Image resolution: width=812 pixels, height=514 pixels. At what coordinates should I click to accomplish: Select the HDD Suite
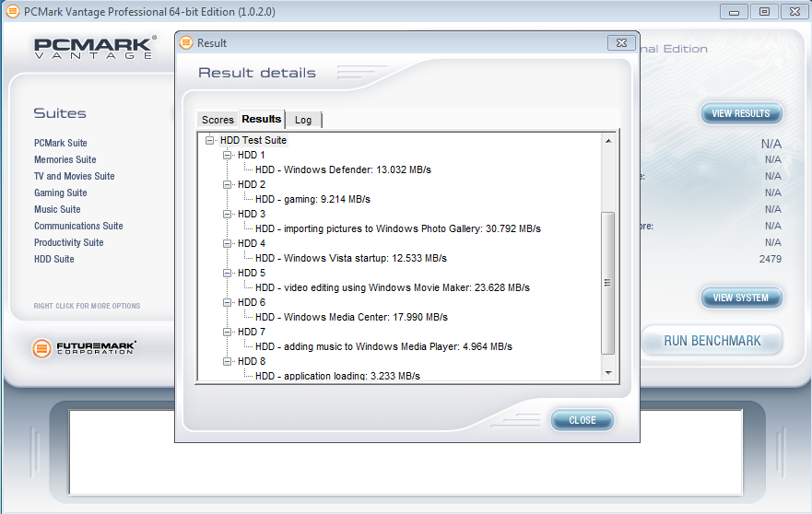[54, 259]
